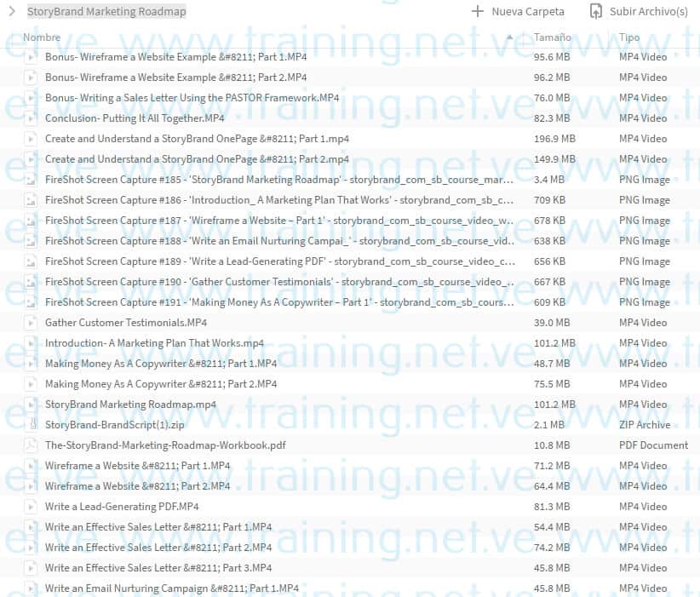Image resolution: width=700 pixels, height=597 pixels.
Task: Click the PNG image icon for FireShot Screen Capture #185
Action: point(32,179)
